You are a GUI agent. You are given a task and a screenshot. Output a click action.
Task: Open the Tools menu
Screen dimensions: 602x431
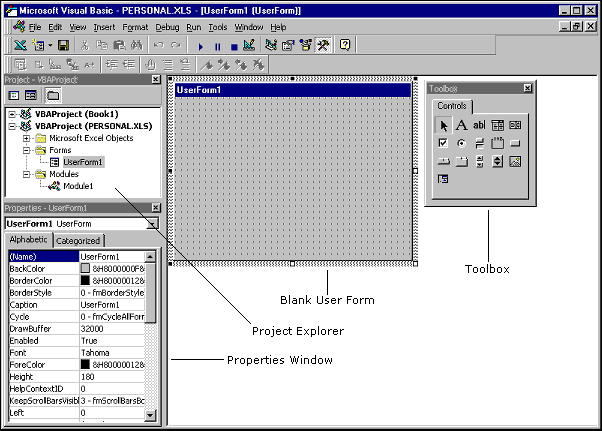[x=218, y=27]
